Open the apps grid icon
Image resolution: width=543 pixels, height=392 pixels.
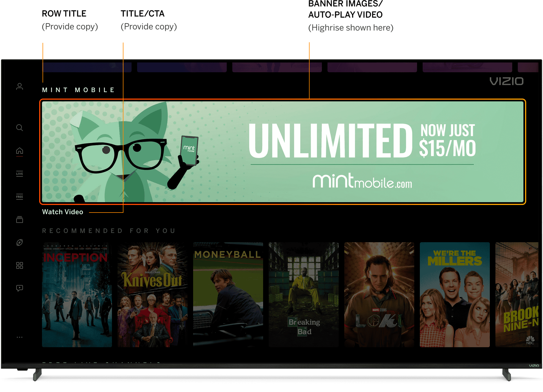[x=20, y=265]
